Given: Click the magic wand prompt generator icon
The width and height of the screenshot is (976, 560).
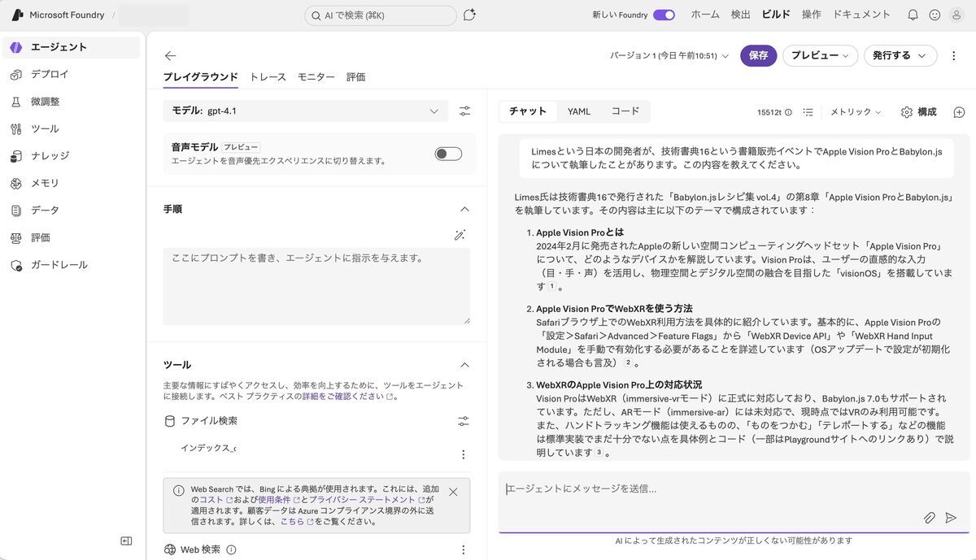Looking at the screenshot, I should coord(460,235).
